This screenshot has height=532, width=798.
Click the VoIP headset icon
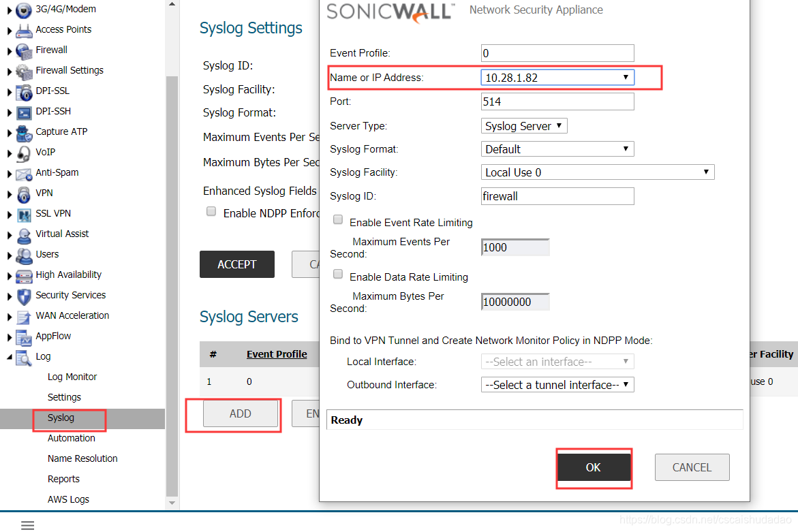[23, 153]
